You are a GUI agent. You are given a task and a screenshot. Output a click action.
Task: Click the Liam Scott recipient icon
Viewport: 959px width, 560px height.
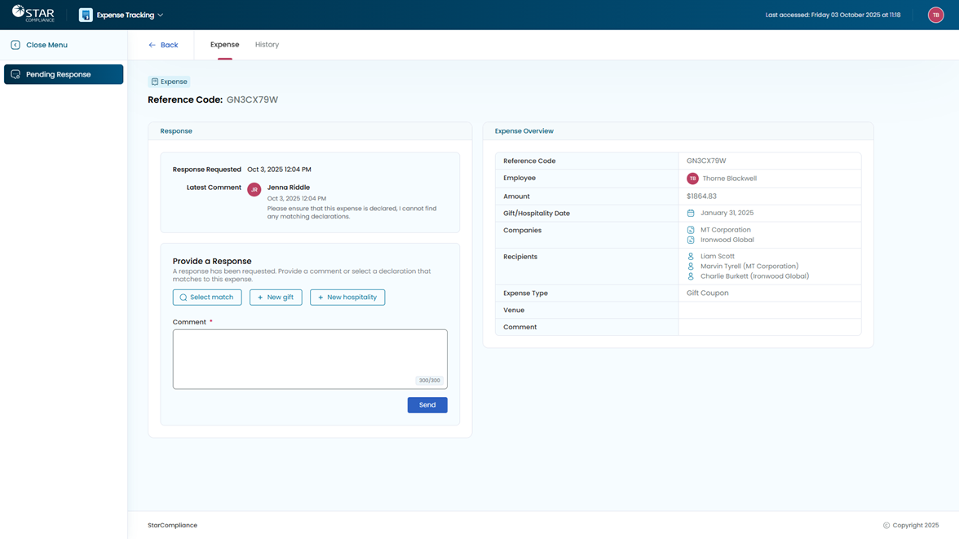(x=691, y=256)
